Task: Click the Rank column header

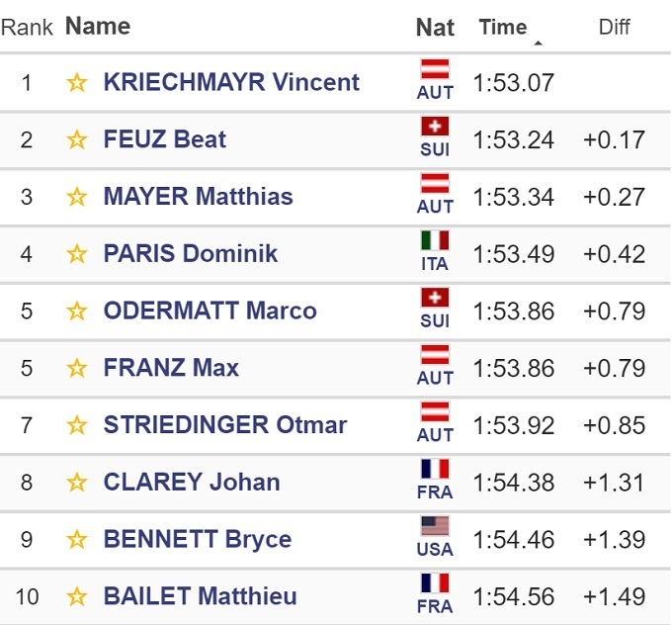Action: coord(27,27)
